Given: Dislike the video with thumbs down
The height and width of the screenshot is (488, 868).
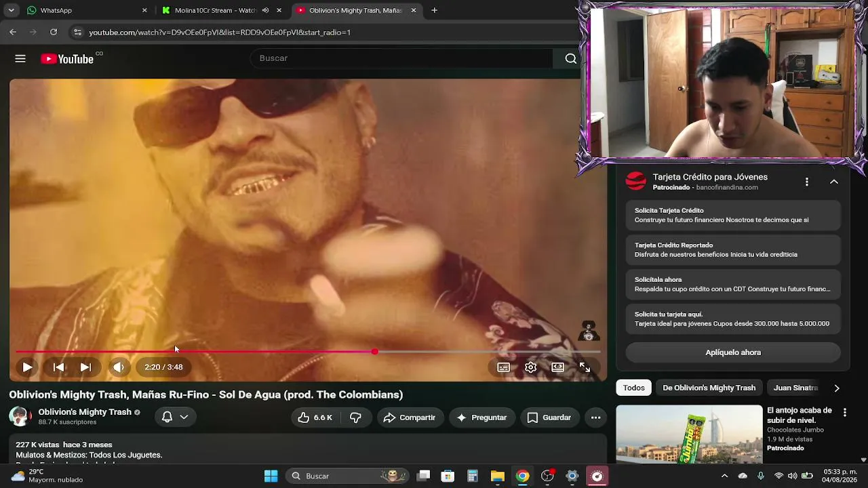Looking at the screenshot, I should [x=355, y=418].
